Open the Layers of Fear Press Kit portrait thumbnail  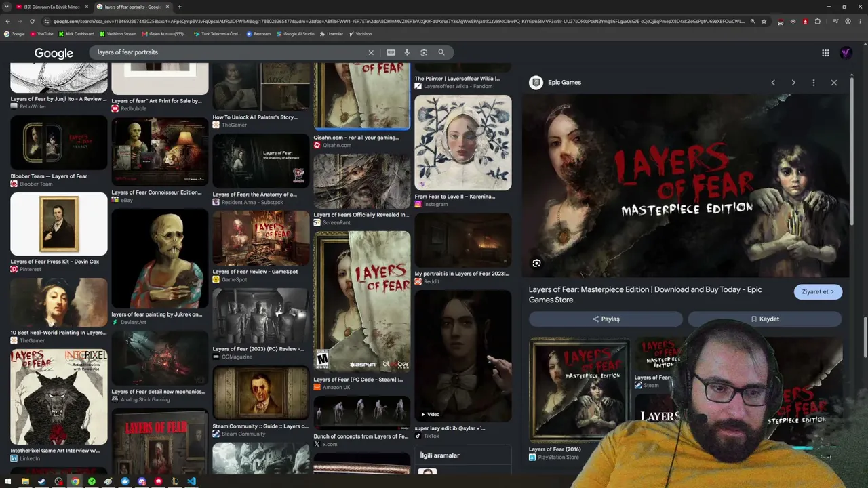point(59,224)
